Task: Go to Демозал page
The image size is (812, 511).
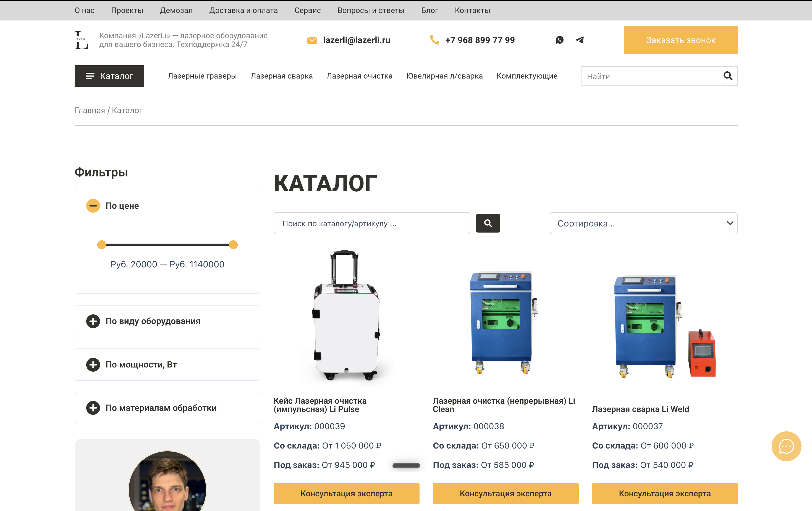Action: pyautogui.click(x=176, y=11)
